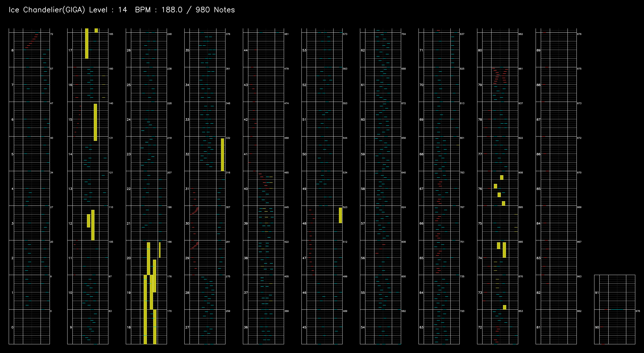Viewport: 644px width, 353px height.
Task: Select the measure 89 label
Action: tap(538, 50)
